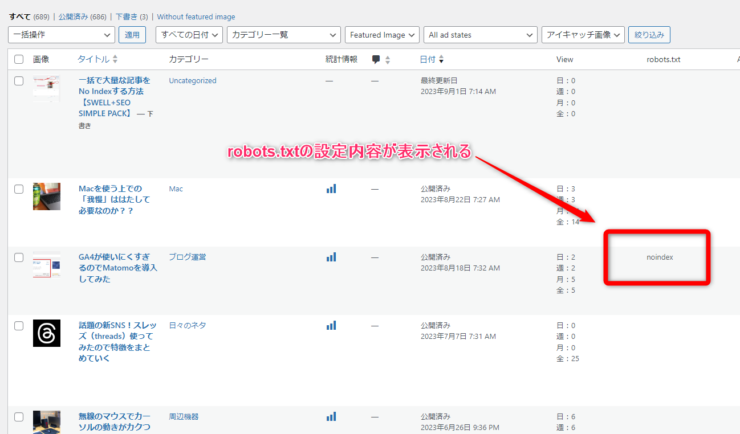The height and width of the screenshot is (434, 740).
Task: Click the 適用 apply button
Action: [132, 35]
